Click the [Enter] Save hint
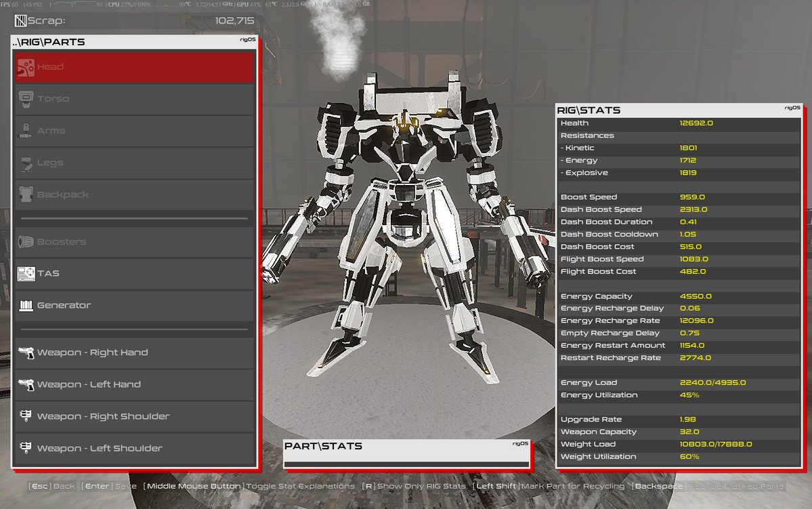This screenshot has width=812, height=509. pyautogui.click(x=109, y=486)
